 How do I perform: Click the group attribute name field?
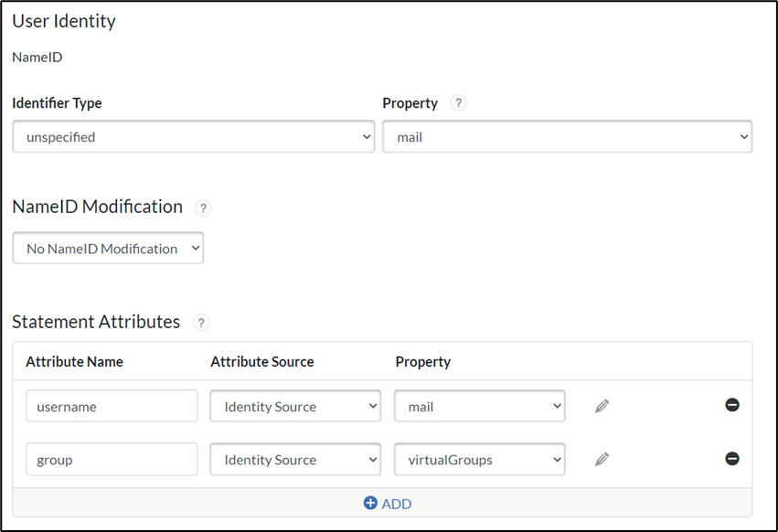pyautogui.click(x=111, y=459)
